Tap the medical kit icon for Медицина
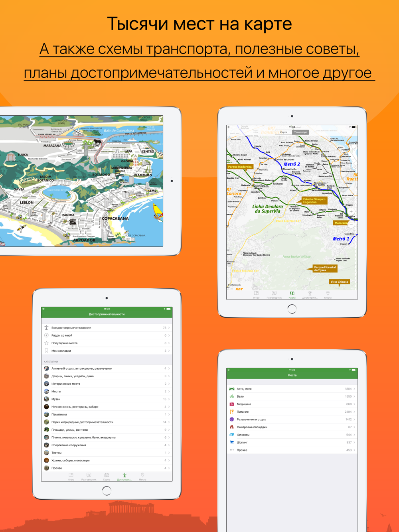 click(x=232, y=404)
